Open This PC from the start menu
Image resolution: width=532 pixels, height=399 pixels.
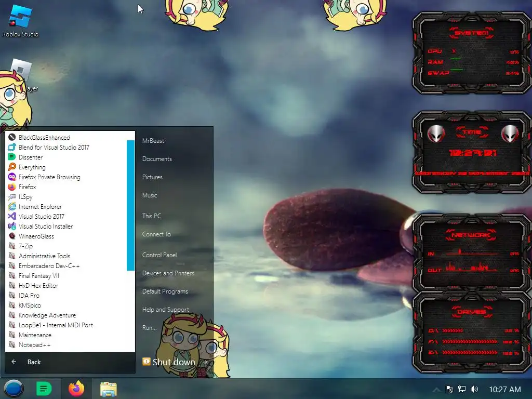point(151,216)
